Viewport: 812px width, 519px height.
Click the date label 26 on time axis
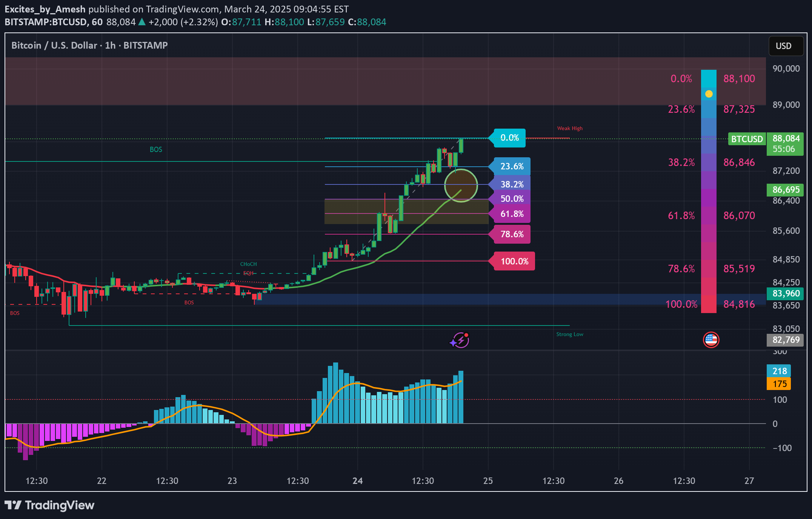pyautogui.click(x=618, y=481)
